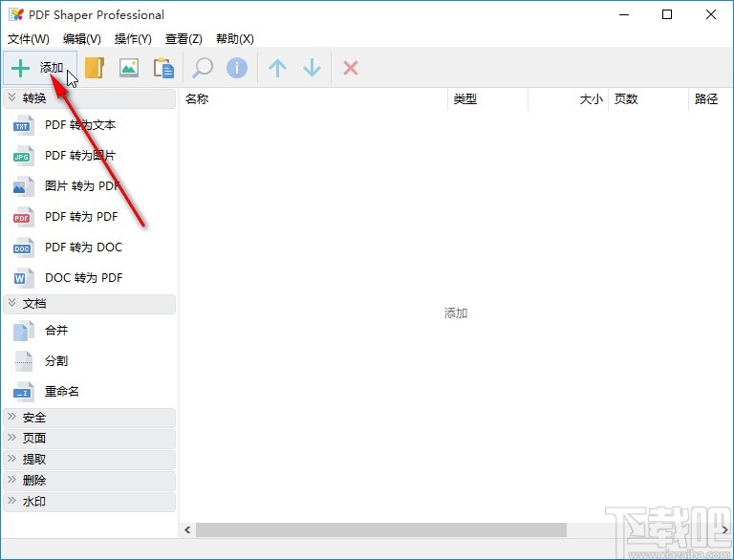The width and height of the screenshot is (734, 560).
Task: Click the 添加 placeholder in file list
Action: pyautogui.click(x=456, y=313)
